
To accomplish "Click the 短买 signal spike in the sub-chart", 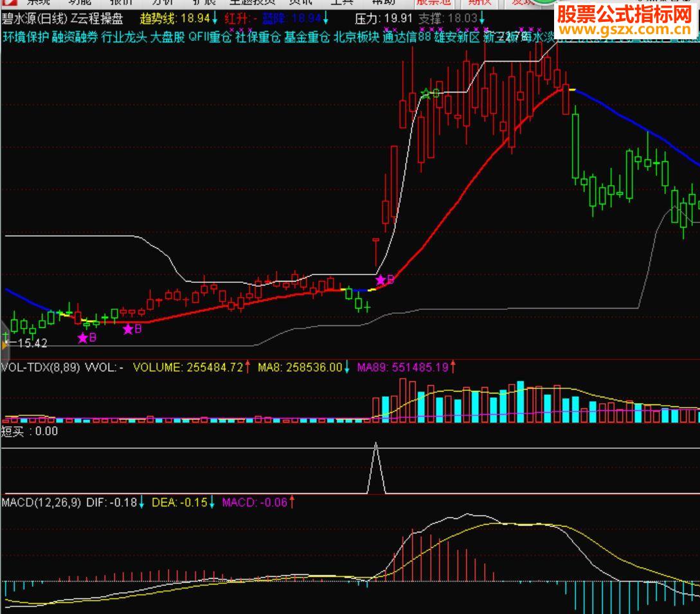I will 376,468.
